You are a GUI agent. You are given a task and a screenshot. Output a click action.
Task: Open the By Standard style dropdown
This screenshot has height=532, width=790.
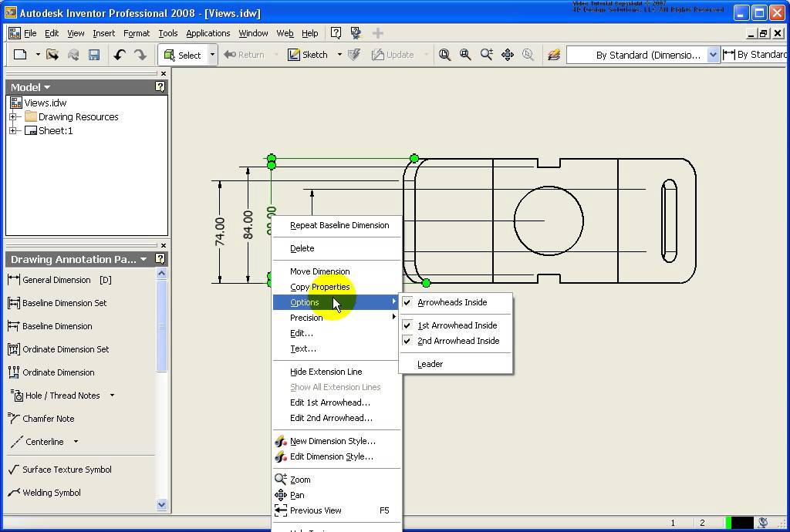pyautogui.click(x=713, y=55)
